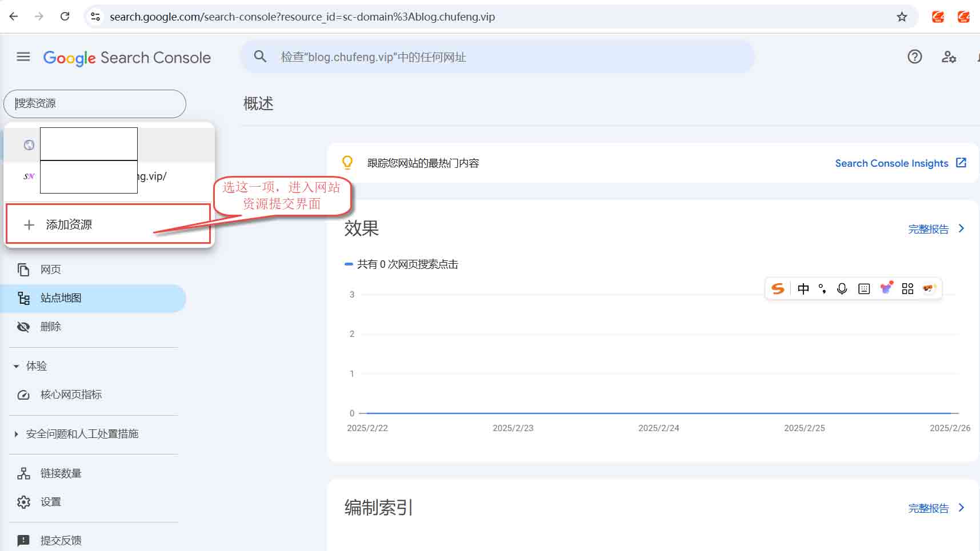Focus the URL inspection search field

(x=497, y=57)
